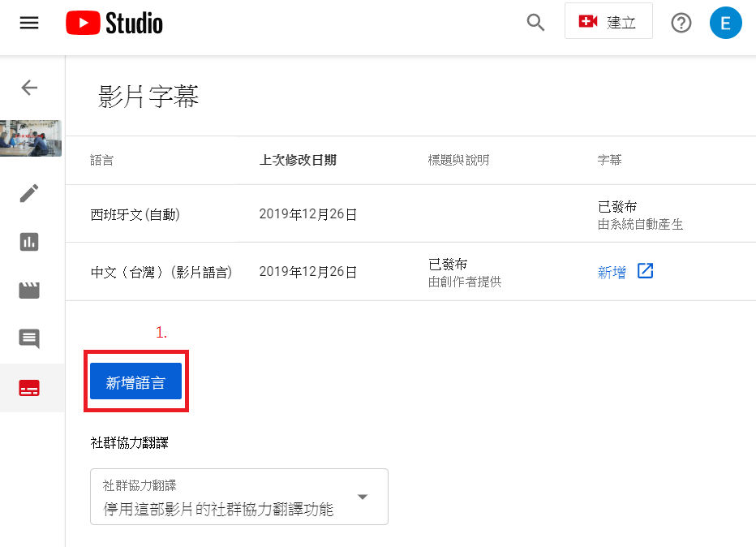
Task: Click the date in the 中文（台灣）row
Action: pos(308,272)
